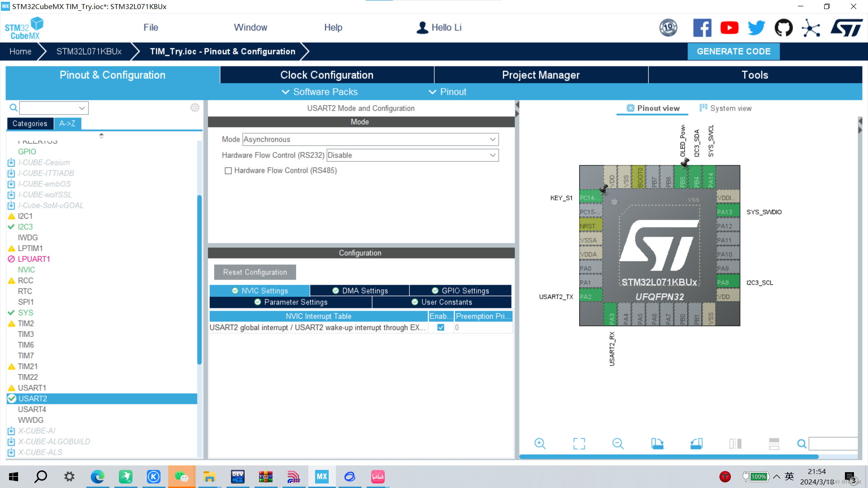Click the ST community network icon

pos(811,28)
